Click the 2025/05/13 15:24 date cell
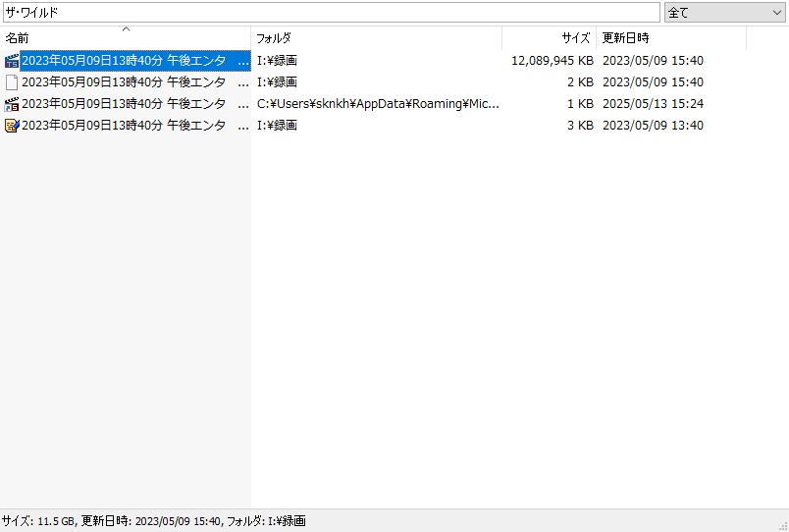The height and width of the screenshot is (532, 789). pos(653,104)
